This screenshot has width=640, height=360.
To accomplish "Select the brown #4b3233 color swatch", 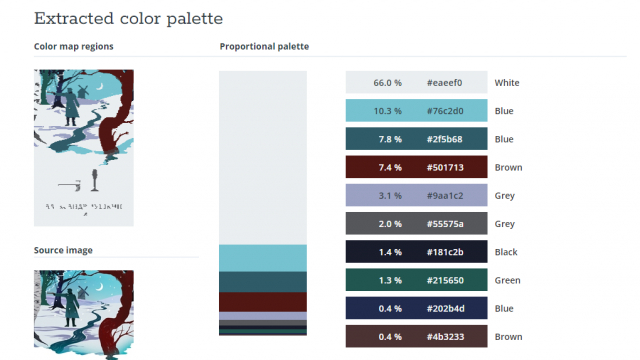I will tap(416, 336).
